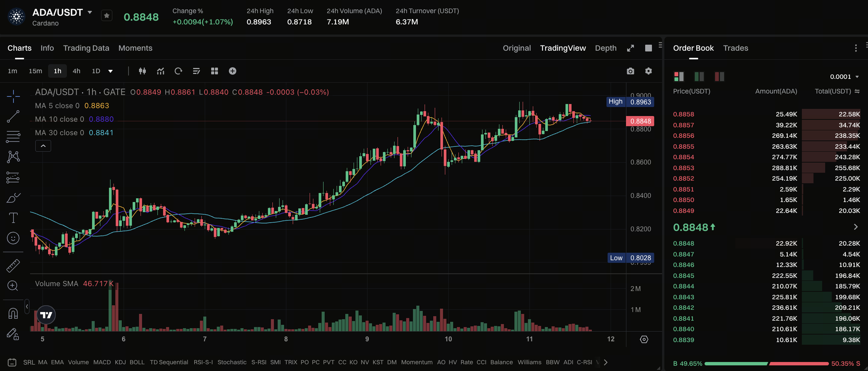Open the 0.0001 price precision dropdown
Viewport: 868px width, 371px height.
pos(844,77)
